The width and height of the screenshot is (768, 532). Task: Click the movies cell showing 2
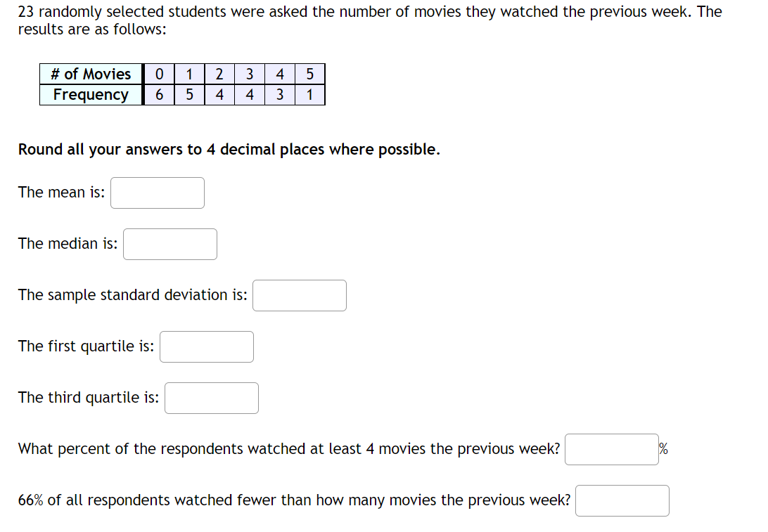[x=219, y=74]
